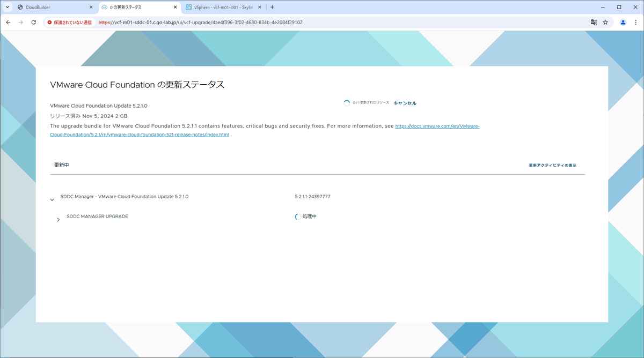Image resolution: width=644 pixels, height=358 pixels.
Task: Switch to the CloudBuilder tab
Action: 54,7
